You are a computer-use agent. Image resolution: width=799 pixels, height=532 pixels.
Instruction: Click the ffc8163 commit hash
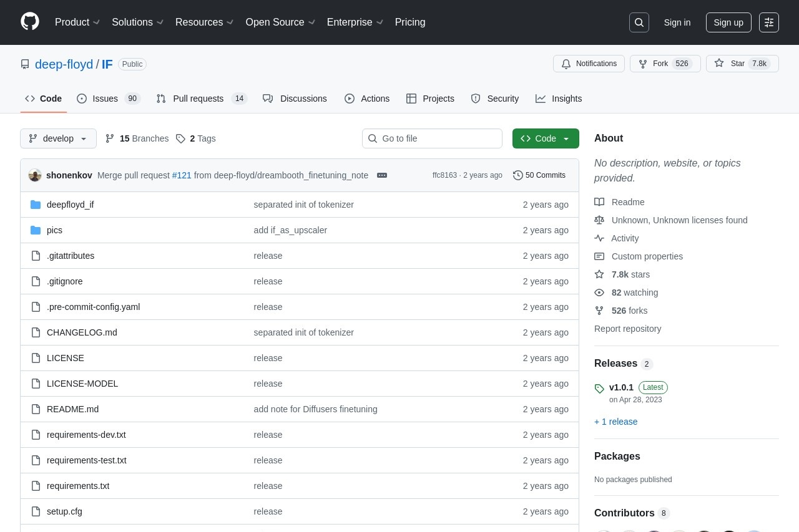point(444,175)
